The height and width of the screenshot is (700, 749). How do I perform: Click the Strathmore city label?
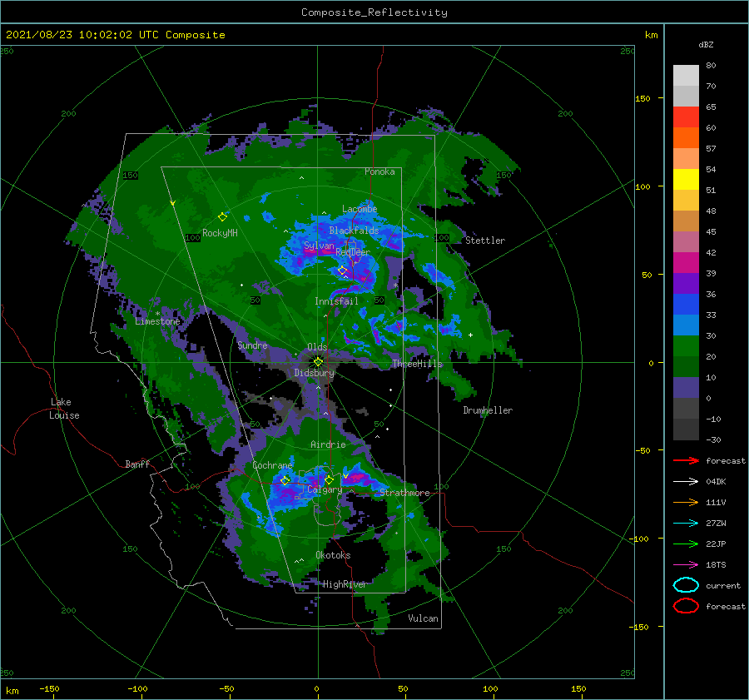[404, 493]
